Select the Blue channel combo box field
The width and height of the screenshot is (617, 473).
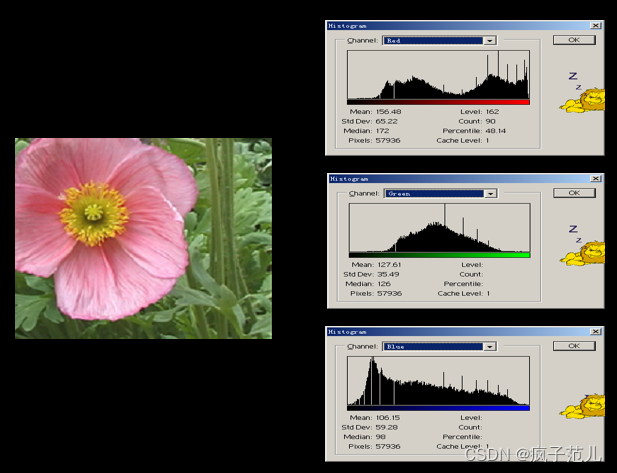click(439, 347)
